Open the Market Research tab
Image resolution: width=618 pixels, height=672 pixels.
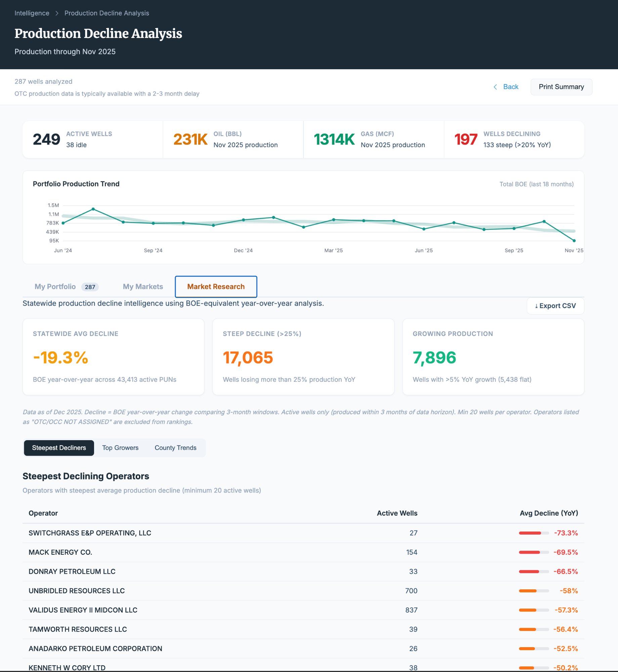(216, 287)
